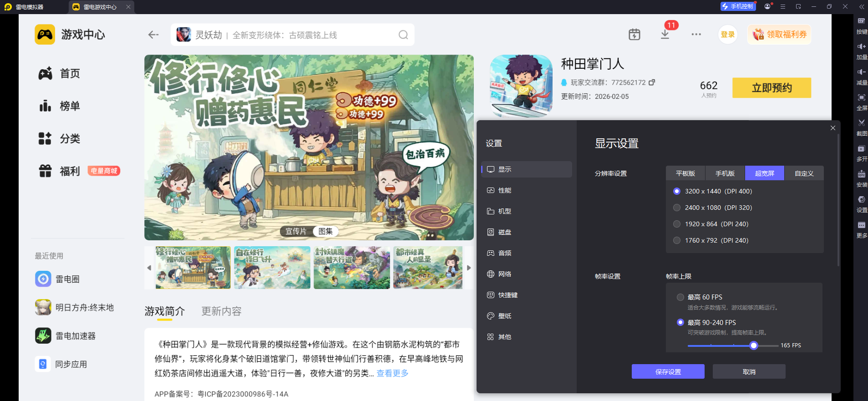
Task: Take a screenshot with the 截图 tool
Action: 862,128
